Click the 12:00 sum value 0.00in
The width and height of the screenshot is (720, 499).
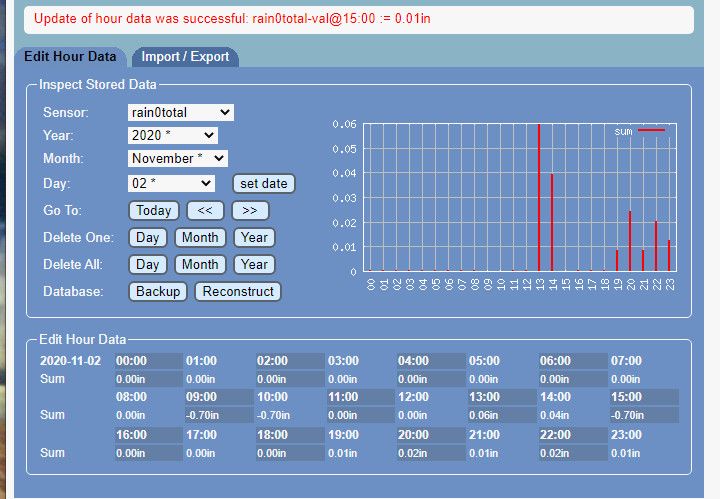click(x=413, y=415)
